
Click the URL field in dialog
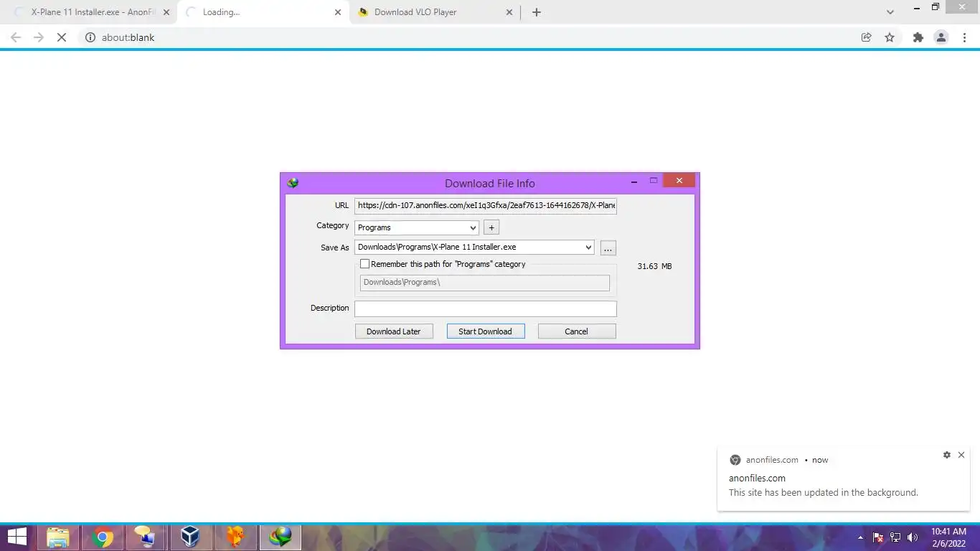click(486, 206)
